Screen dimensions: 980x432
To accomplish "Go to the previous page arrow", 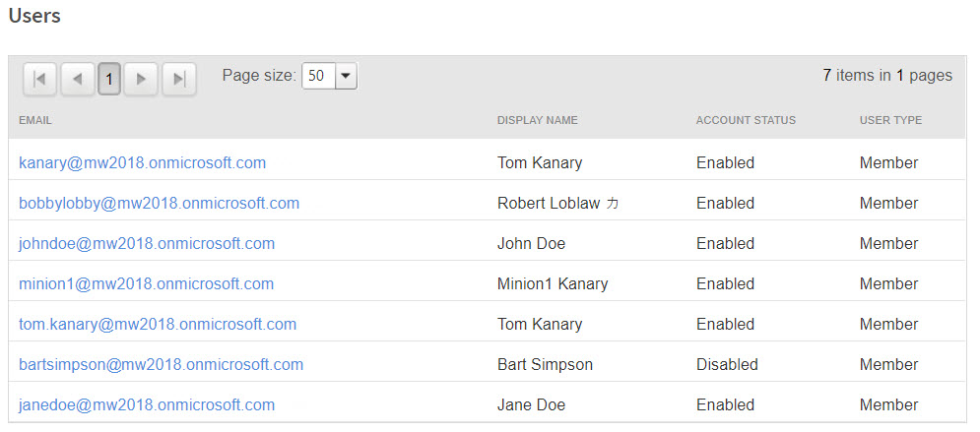I will 77,79.
